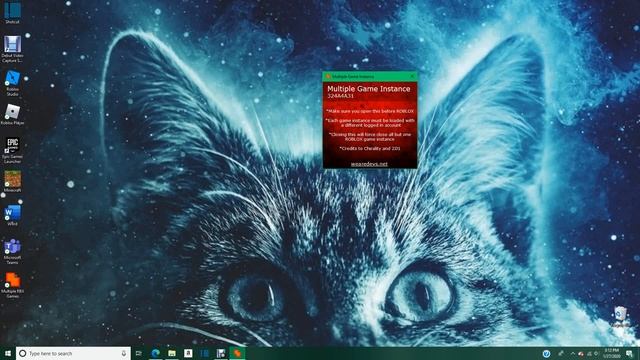This screenshot has width=640, height=360.
Task: Focus the 'Type here to search' box
Action: (73, 353)
